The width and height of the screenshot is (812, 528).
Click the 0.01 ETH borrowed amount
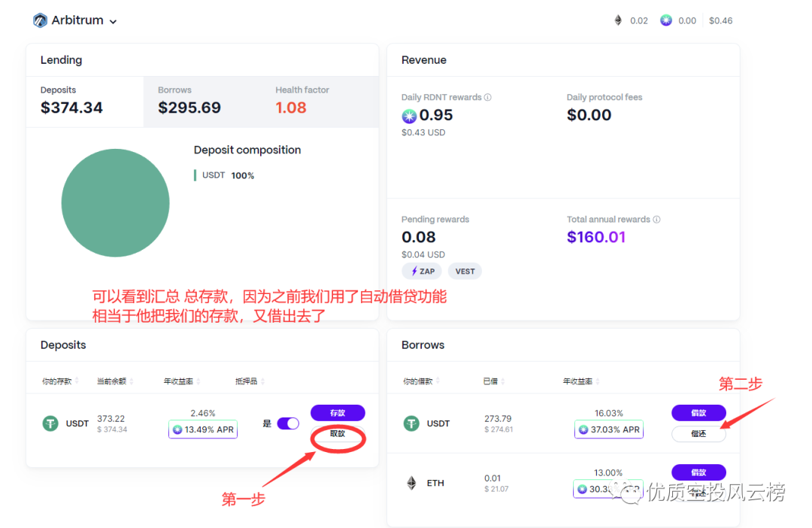pos(492,478)
